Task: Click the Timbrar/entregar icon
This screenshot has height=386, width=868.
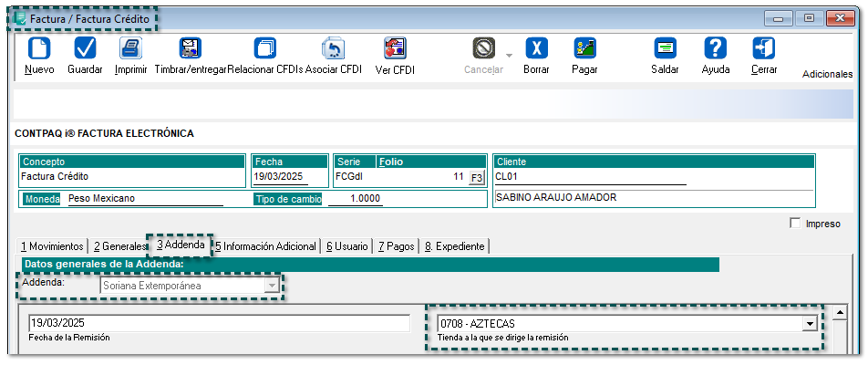Action: click(191, 48)
